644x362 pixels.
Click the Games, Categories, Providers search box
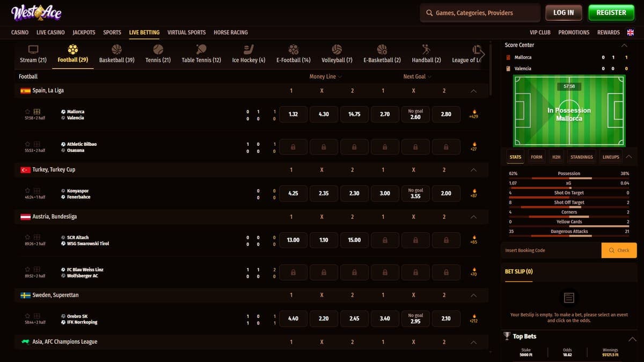click(480, 13)
